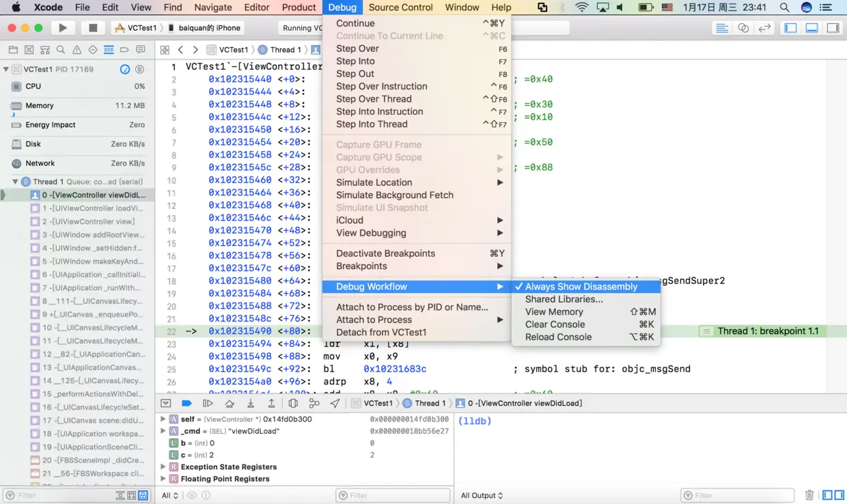Open the Project navigator folder icon
The image size is (847, 504).
tap(13, 50)
